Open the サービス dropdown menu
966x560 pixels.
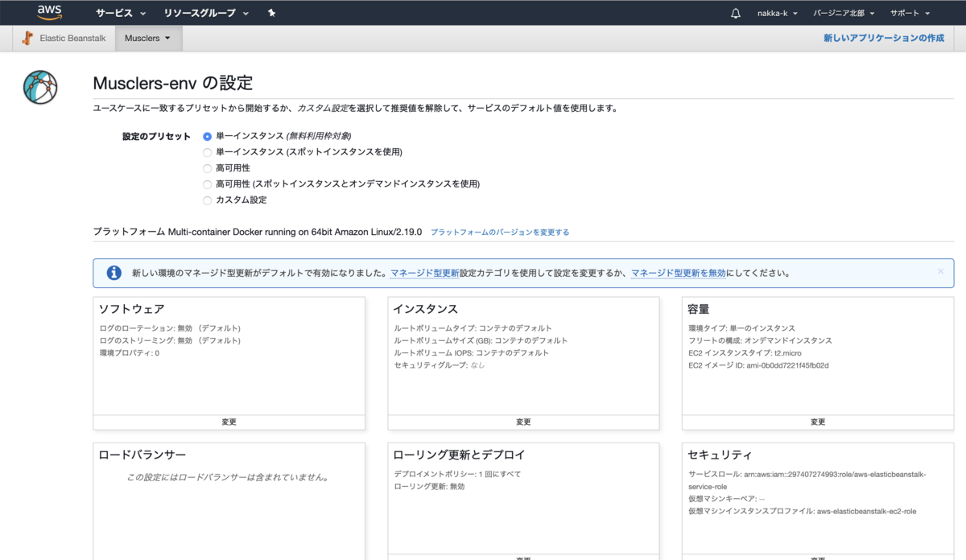point(121,14)
